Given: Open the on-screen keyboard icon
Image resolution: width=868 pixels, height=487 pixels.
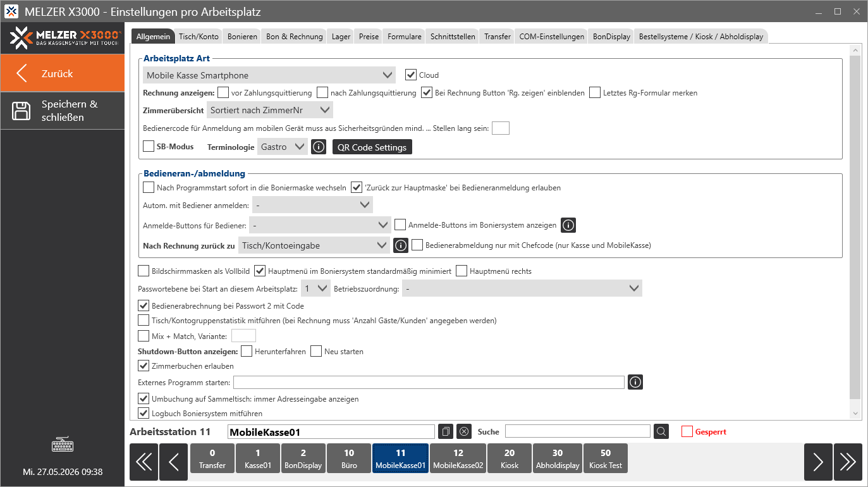Looking at the screenshot, I should tap(63, 445).
